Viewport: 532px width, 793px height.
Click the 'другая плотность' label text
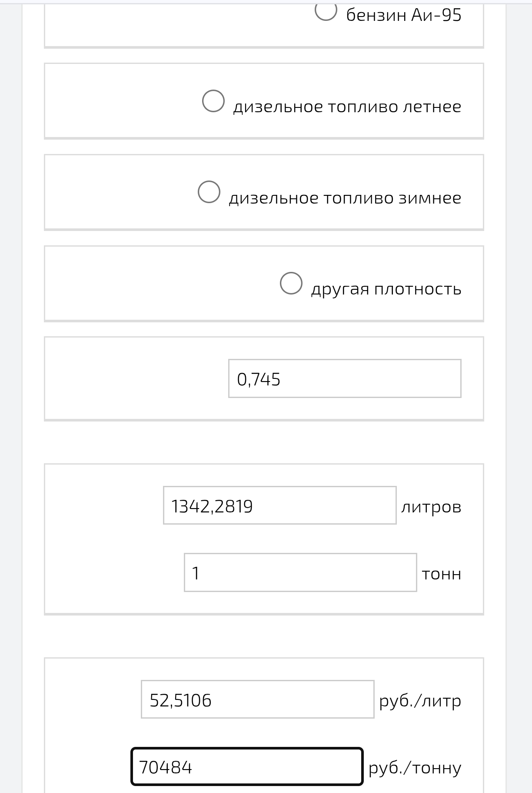(386, 289)
